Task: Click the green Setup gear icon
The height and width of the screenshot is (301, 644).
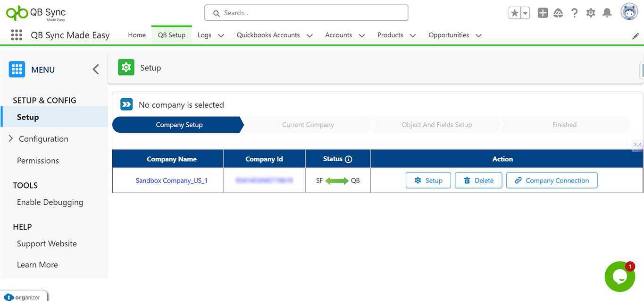Action: [126, 68]
